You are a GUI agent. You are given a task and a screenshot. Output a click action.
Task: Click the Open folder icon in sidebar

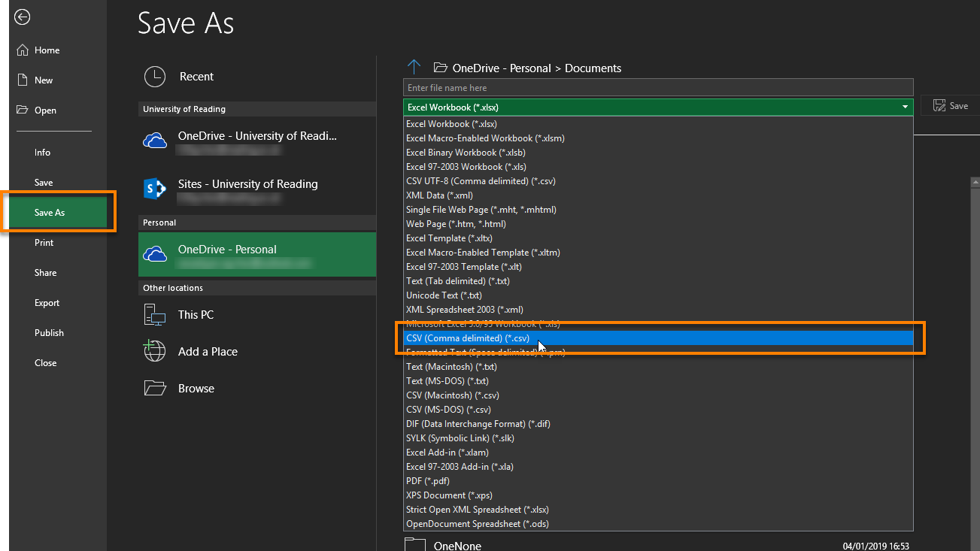pos(22,111)
